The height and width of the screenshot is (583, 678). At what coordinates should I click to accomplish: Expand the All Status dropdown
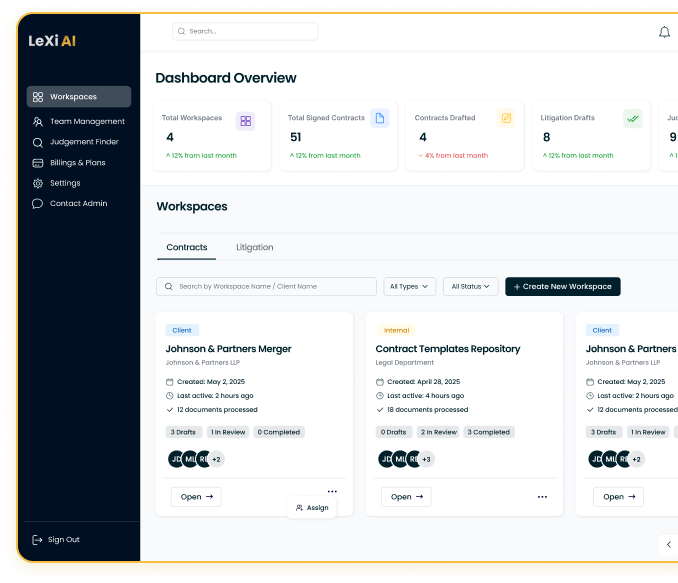pyautogui.click(x=470, y=286)
